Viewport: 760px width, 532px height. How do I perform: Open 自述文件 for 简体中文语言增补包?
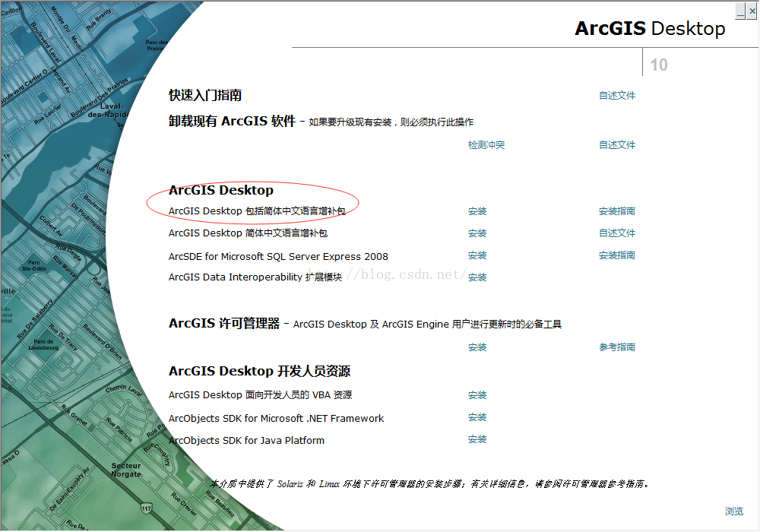(x=617, y=233)
